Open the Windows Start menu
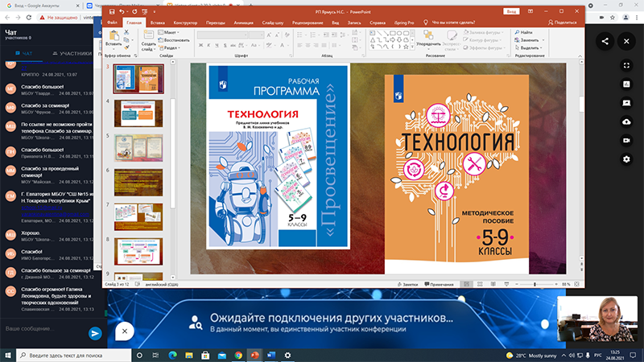 pyautogui.click(x=8, y=355)
